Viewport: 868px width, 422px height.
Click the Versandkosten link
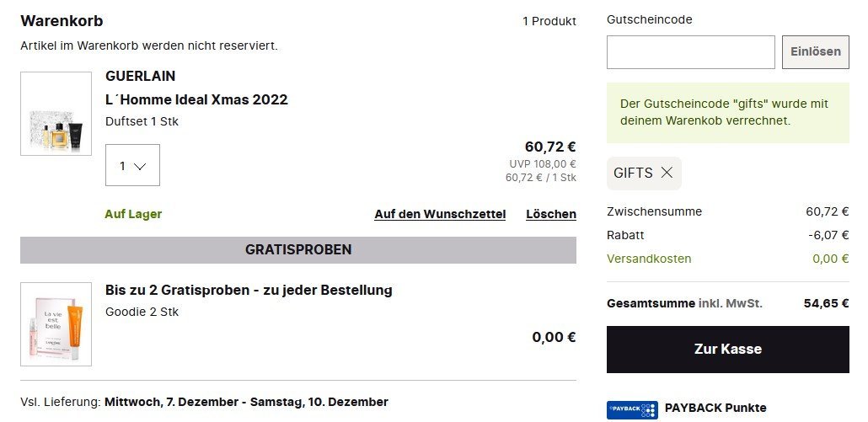[x=649, y=259]
